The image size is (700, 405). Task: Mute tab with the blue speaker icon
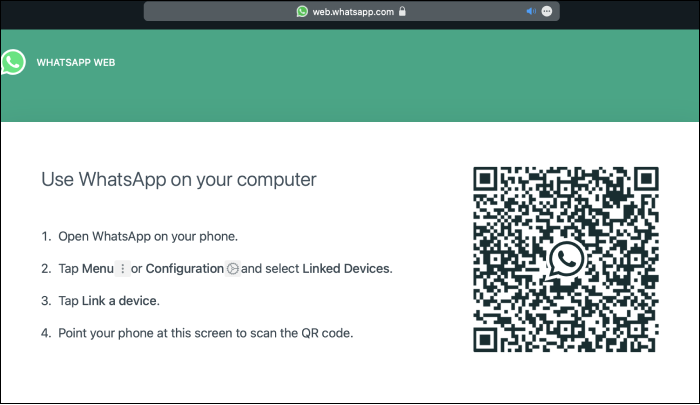pos(531,11)
